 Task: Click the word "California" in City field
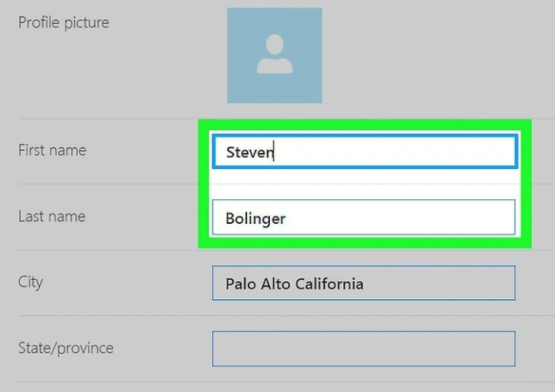pos(330,284)
